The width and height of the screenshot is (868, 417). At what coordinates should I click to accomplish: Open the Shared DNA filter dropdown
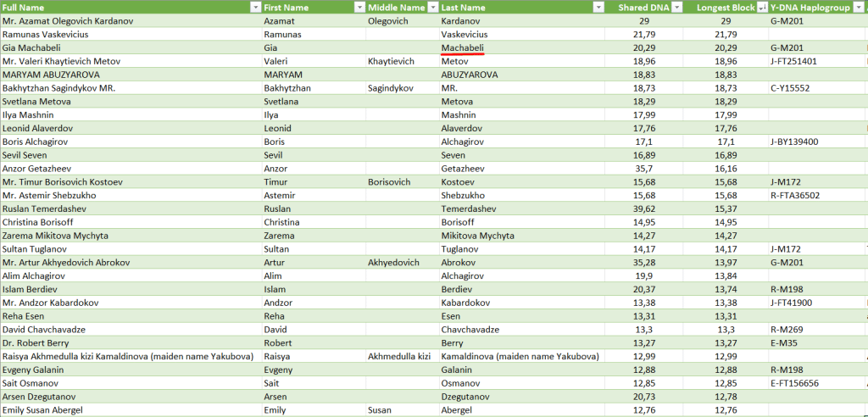[x=679, y=7]
